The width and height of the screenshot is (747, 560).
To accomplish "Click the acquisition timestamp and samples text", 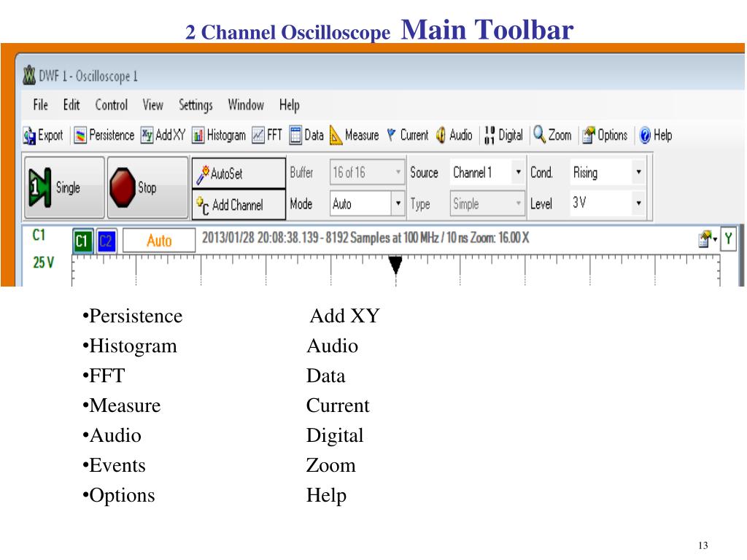I will point(365,238).
